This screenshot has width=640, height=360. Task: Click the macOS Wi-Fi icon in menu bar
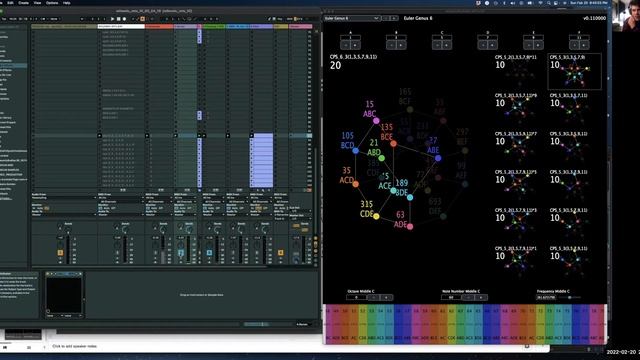(x=540, y=3)
